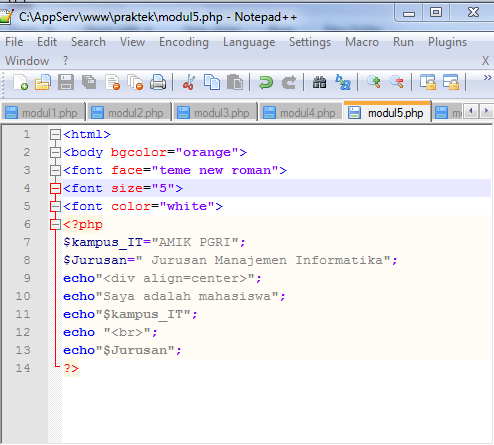Cut selection with the scissors icon

pos(189,82)
